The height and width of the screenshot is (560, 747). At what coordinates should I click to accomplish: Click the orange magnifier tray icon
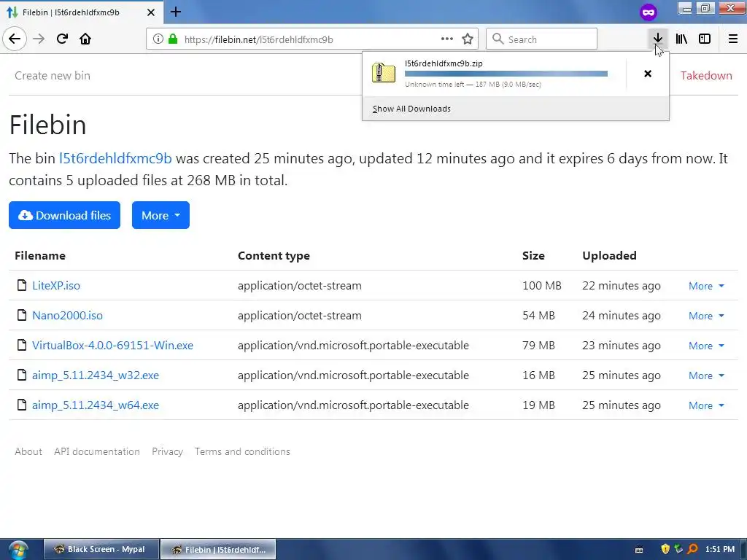pos(692,549)
